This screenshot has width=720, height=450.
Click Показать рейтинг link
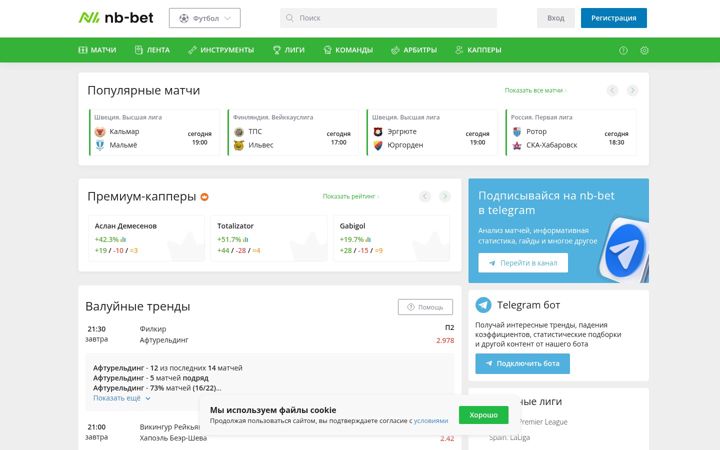pos(350,197)
